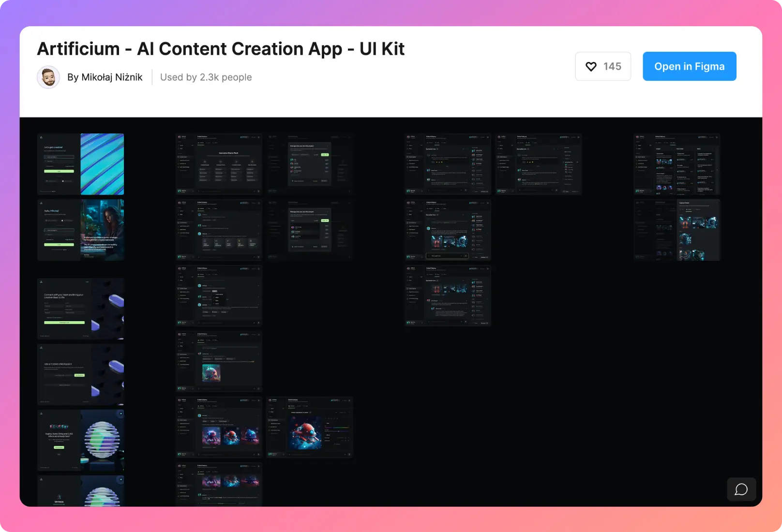Click Mikołaj Niżnik's avatar picture

click(x=48, y=77)
